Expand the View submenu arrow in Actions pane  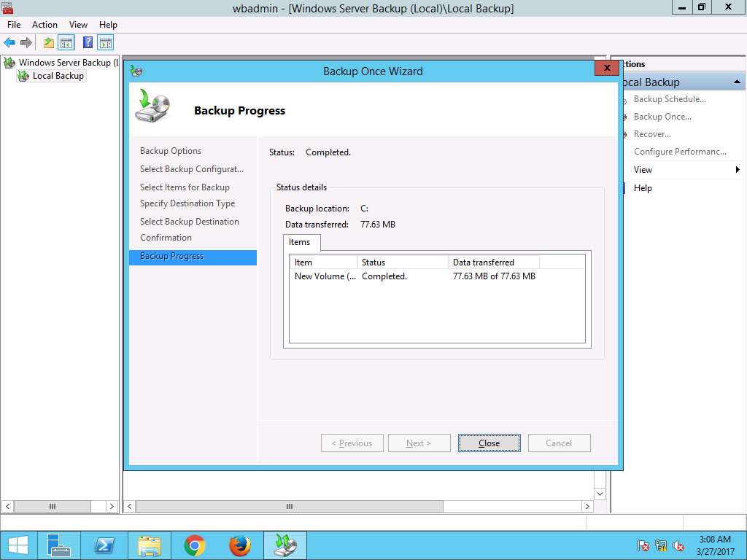pos(738,170)
